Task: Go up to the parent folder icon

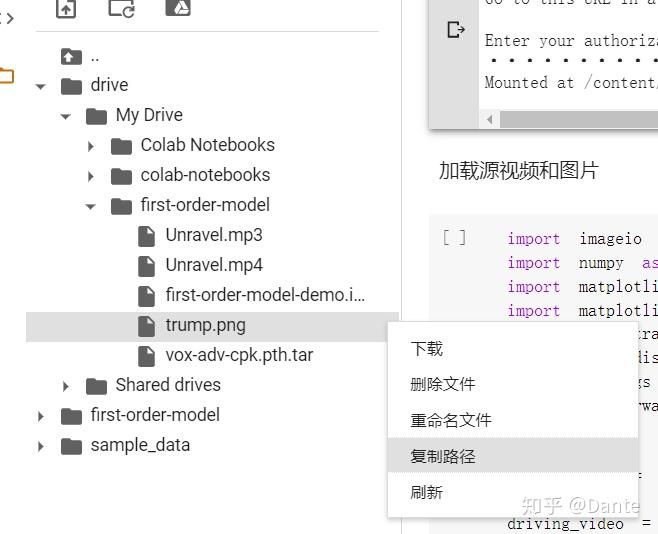Action: (71, 56)
